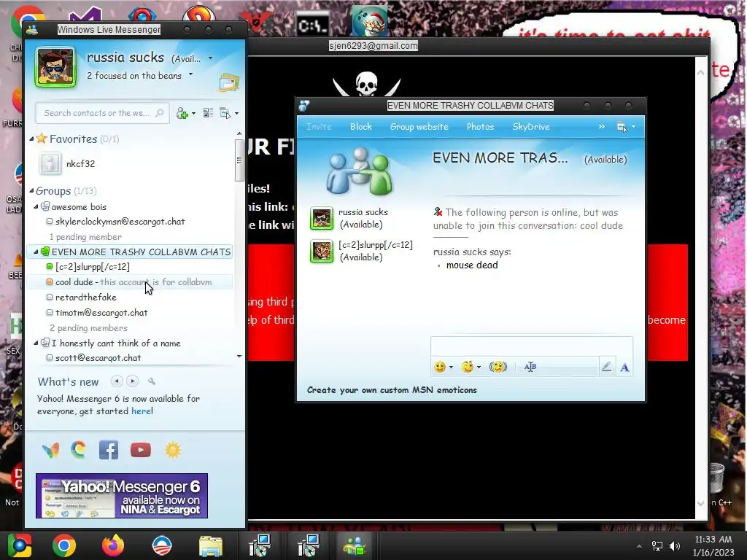Viewport: 747px width, 560px height.
Task: Select contact nkcf32 in Favorites
Action: point(80,163)
